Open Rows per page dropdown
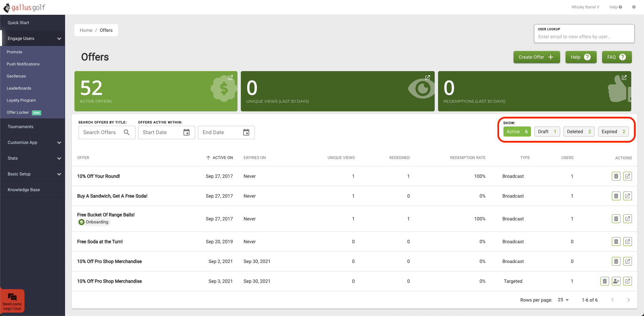Viewport: 644px width, 316px height. [x=563, y=300]
